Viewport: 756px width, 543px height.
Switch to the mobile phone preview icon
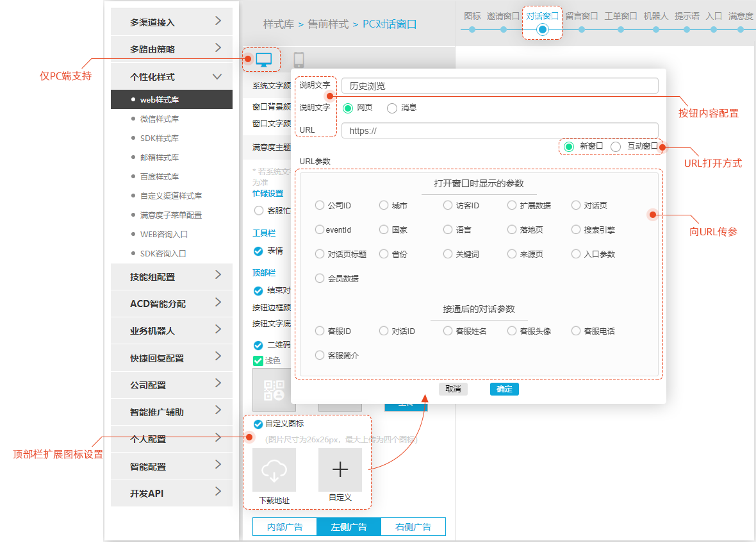click(x=299, y=60)
